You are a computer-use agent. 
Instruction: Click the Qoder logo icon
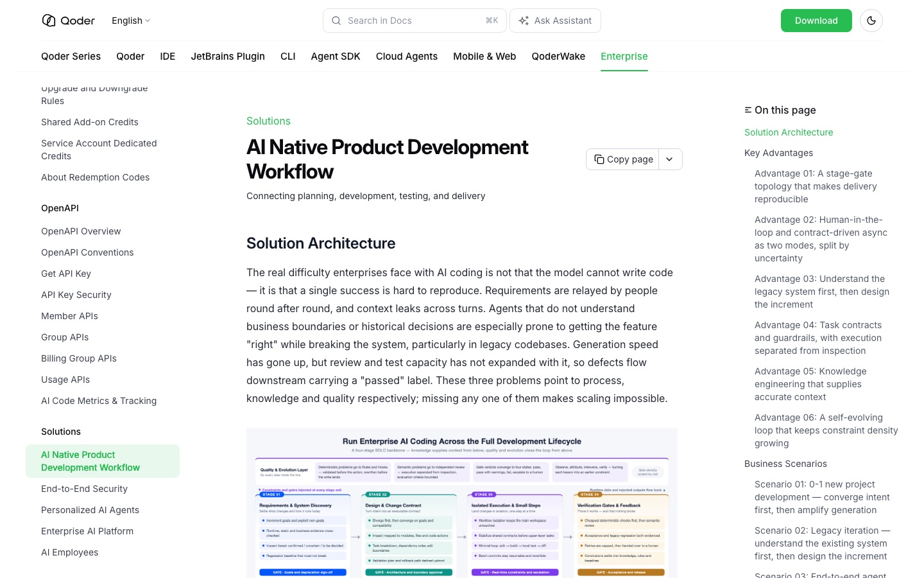pyautogui.click(x=49, y=21)
